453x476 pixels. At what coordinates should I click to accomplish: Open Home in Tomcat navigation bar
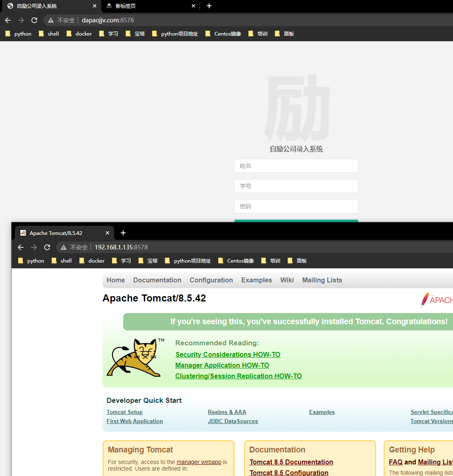[116, 280]
